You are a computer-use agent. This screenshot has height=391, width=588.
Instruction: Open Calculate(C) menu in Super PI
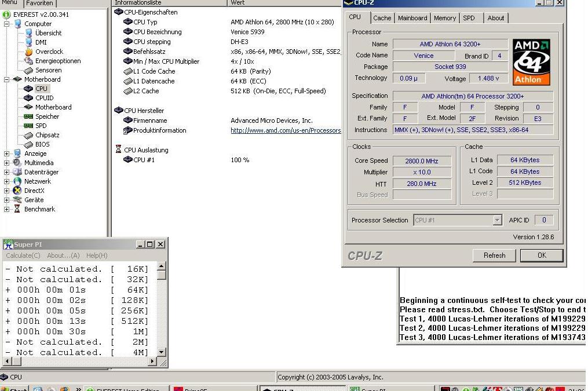[x=23, y=255]
